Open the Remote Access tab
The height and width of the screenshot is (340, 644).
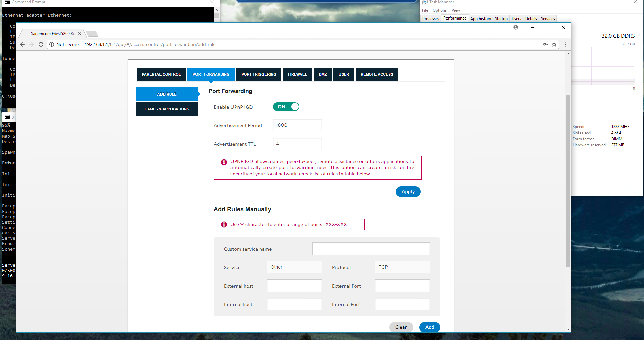click(x=377, y=74)
